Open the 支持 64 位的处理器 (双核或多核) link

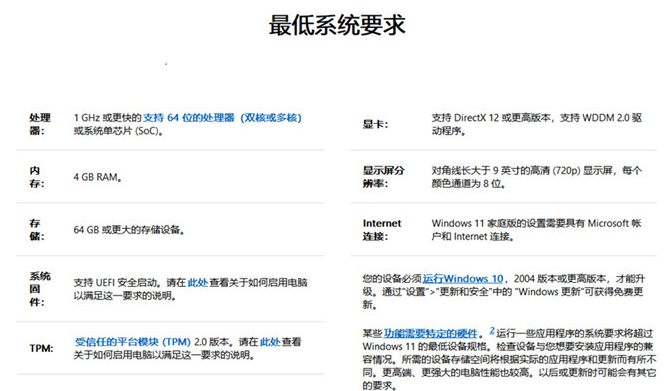222,117
